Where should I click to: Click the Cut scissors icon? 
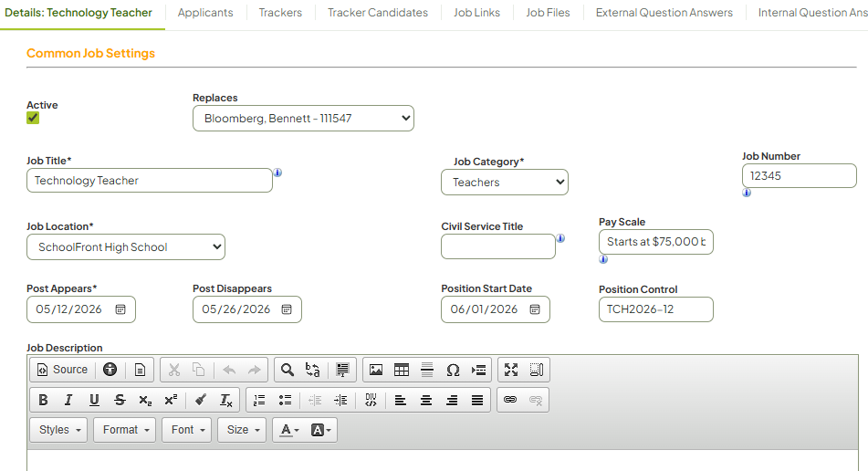(x=173, y=370)
